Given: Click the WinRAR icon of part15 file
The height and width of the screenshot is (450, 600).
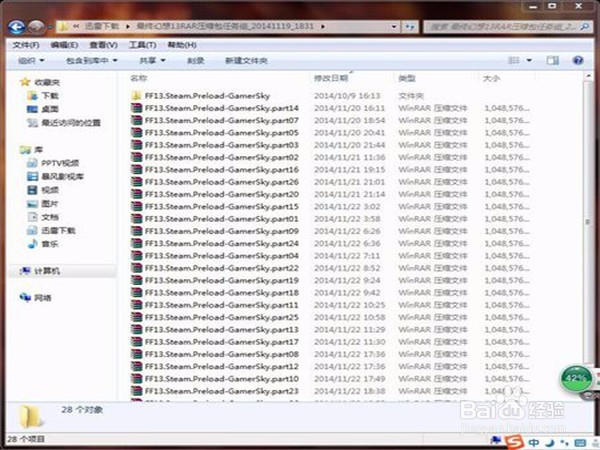Looking at the screenshot, I should coord(136,207).
